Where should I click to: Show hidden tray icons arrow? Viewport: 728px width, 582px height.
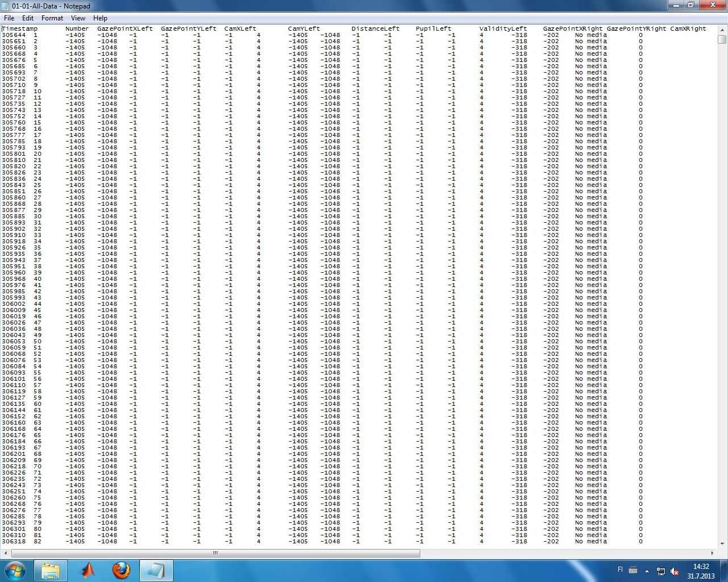647,571
